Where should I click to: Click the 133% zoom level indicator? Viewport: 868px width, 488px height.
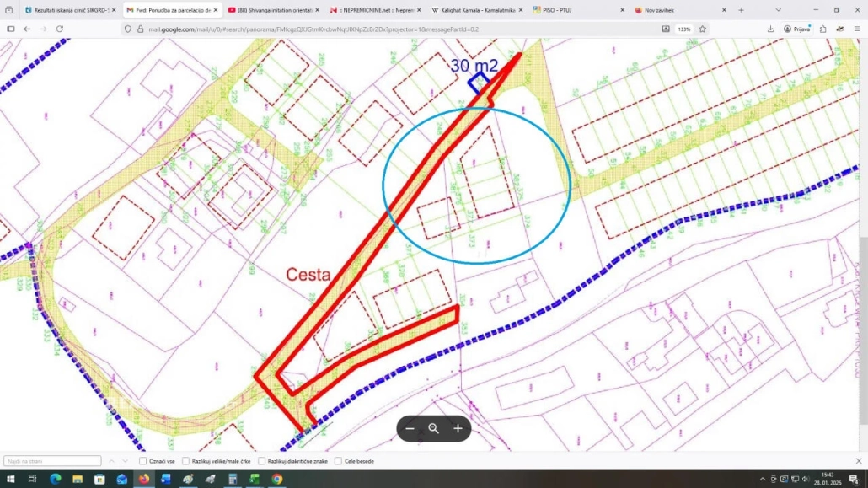click(683, 29)
